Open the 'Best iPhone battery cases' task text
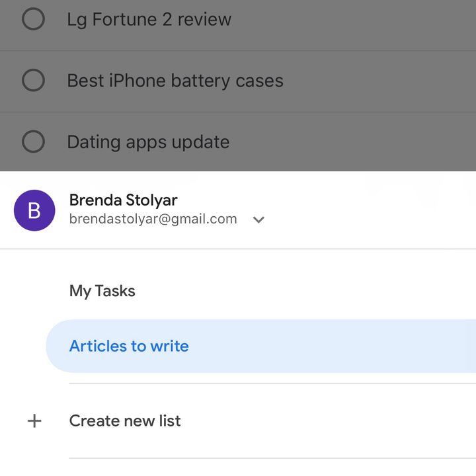Screen dimensions: 476x476 tap(175, 81)
